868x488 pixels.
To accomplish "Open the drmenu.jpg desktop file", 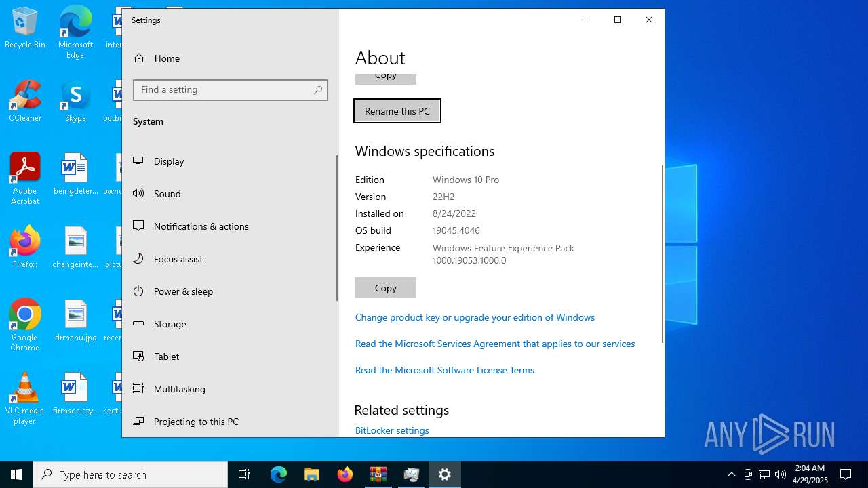I will coord(75,321).
